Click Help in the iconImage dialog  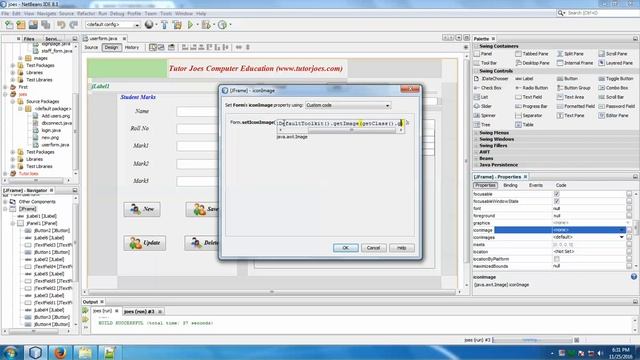click(402, 248)
